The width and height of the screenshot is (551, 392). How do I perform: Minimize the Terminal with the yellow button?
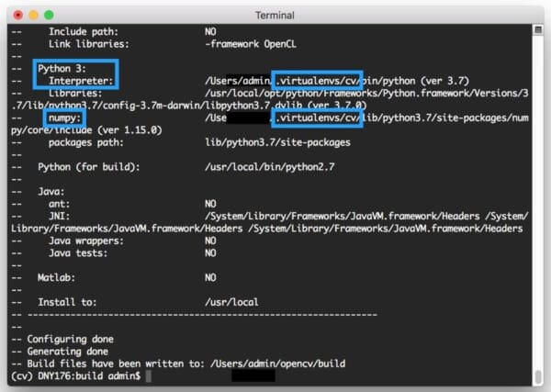click(x=30, y=16)
